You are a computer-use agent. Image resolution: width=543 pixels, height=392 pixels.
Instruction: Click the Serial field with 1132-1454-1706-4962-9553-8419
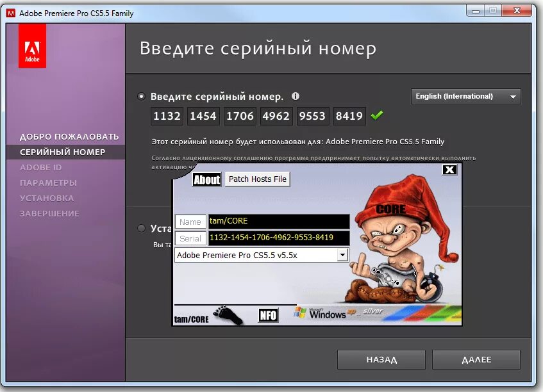pos(279,238)
